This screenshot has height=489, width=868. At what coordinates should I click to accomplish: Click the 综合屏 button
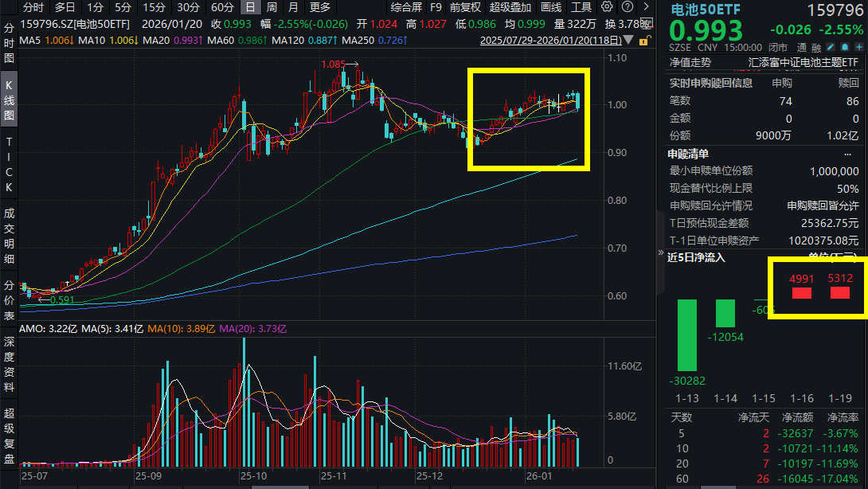406,7
